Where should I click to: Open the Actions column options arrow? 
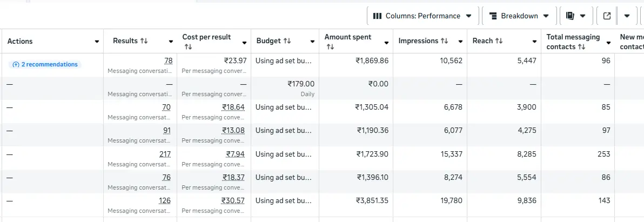(x=97, y=42)
